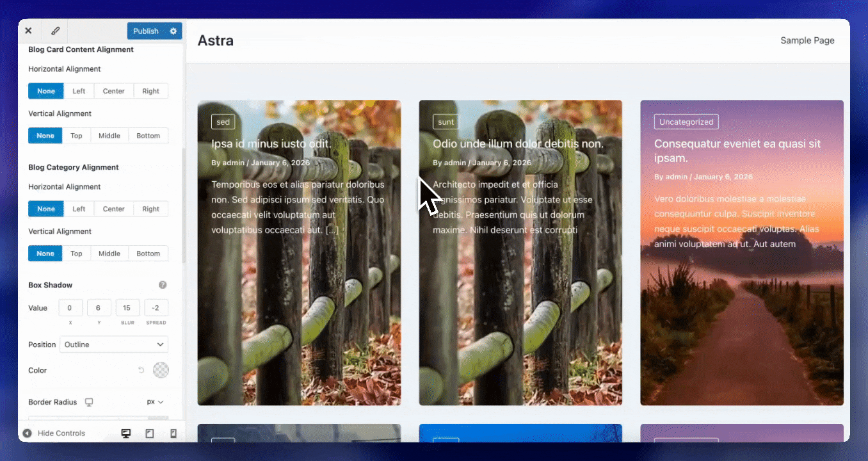The height and width of the screenshot is (461, 868).
Task: Click the responsive device icon beside Border Radius
Action: coord(89,402)
